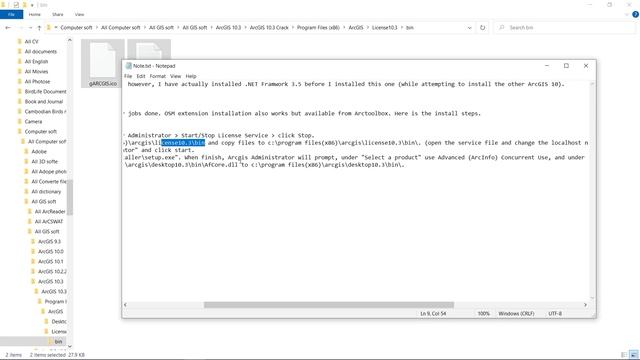Click folder icon beside ArcGIS 9.3
640x360 pixels.
[33, 242]
